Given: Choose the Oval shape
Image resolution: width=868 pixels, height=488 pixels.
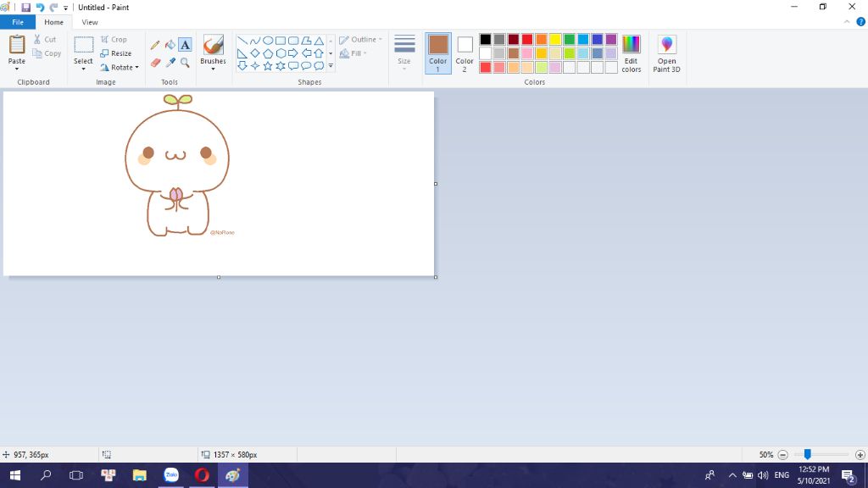Looking at the screenshot, I should (268, 41).
